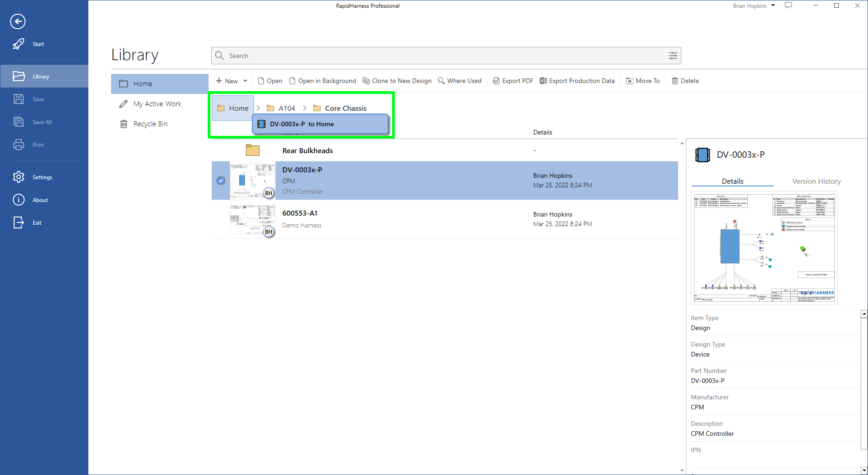Expand chevron after Home breadcrumb
Viewport: 868px width, 475px height.
coord(258,108)
